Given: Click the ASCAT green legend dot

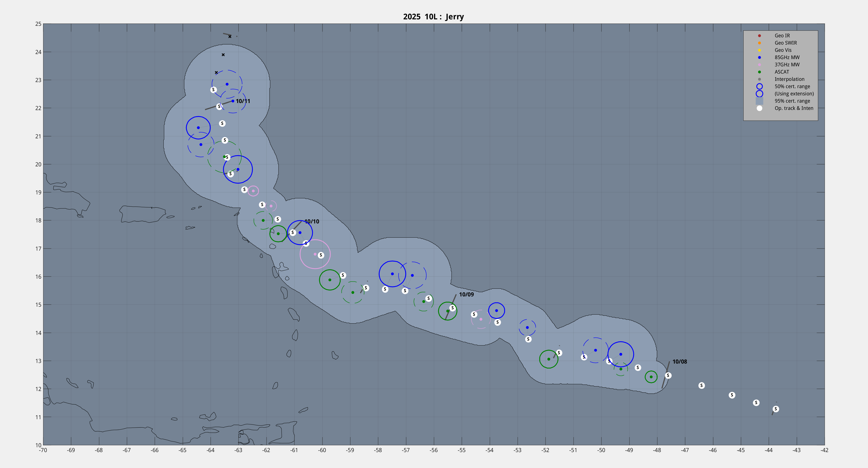Looking at the screenshot, I should [x=759, y=72].
